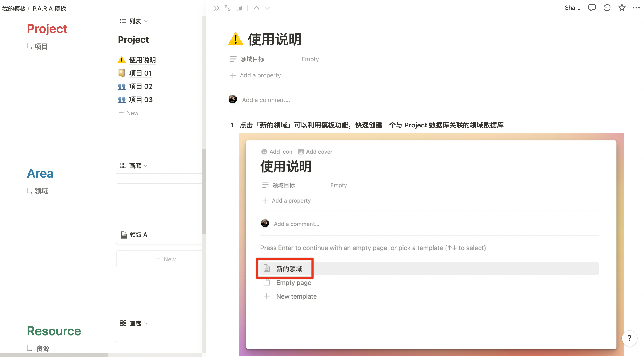This screenshot has height=357, width=644.
Task: Open the 项目 03 list item
Action: click(140, 100)
